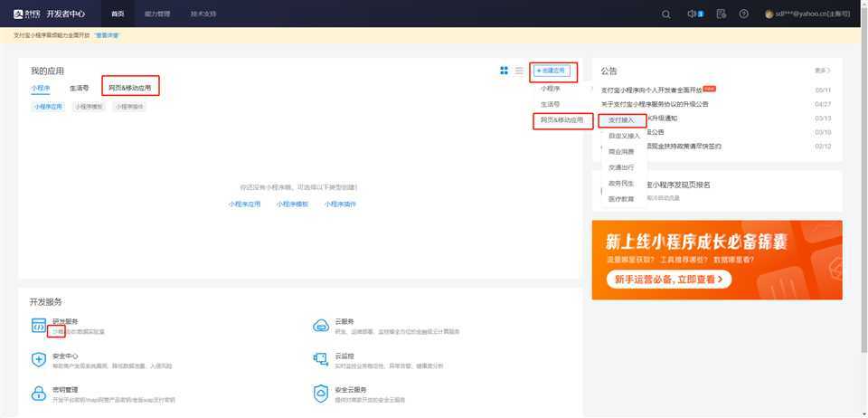The width and height of the screenshot is (868, 418).
Task: Open the 云服务 service title
Action: 344,321
